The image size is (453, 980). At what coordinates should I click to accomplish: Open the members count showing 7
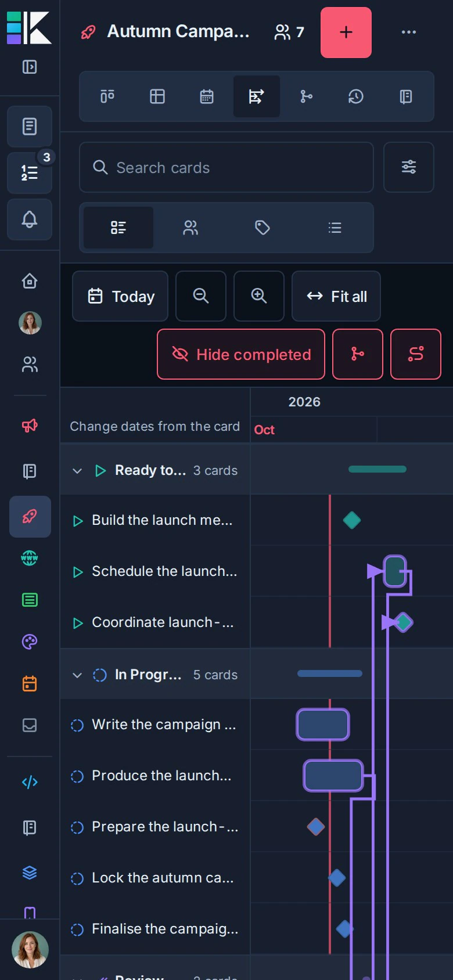(289, 32)
